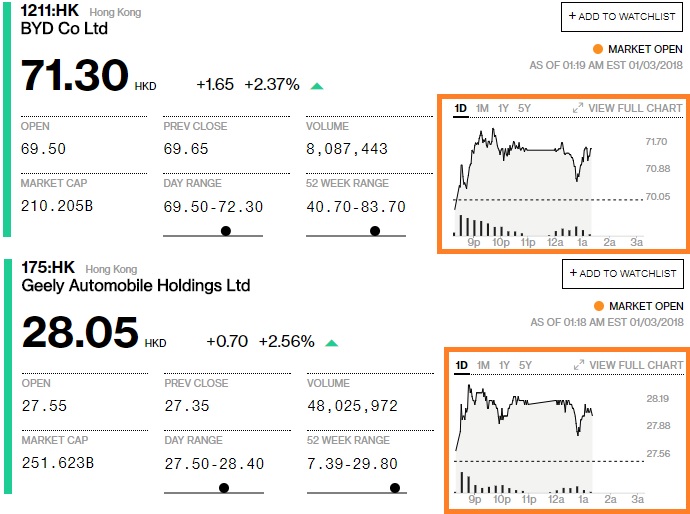Click orange Market Open dot for Geely
This screenshot has width=690, height=514.
pyautogui.click(x=598, y=306)
